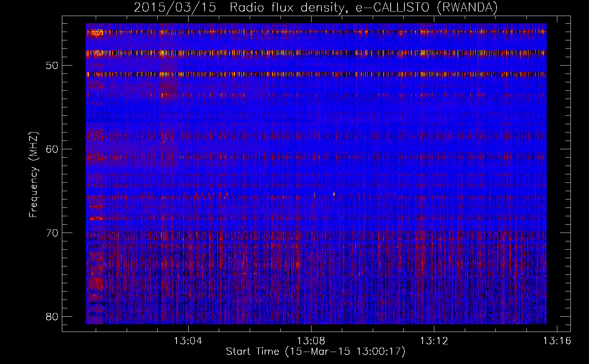This screenshot has height=364, width=589.
Task: Click the 'Frequency (MHZ)' axis label
Action: tap(33, 175)
